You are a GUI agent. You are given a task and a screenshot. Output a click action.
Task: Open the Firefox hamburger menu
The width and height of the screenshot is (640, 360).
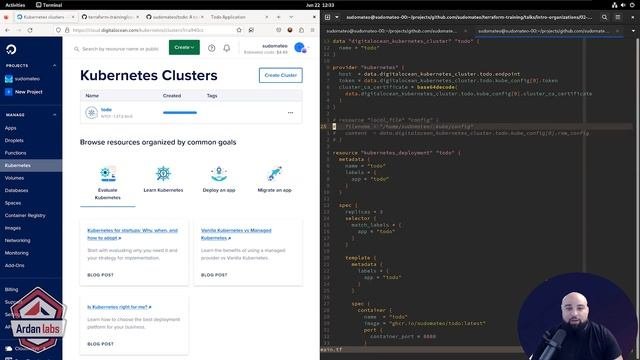point(313,30)
